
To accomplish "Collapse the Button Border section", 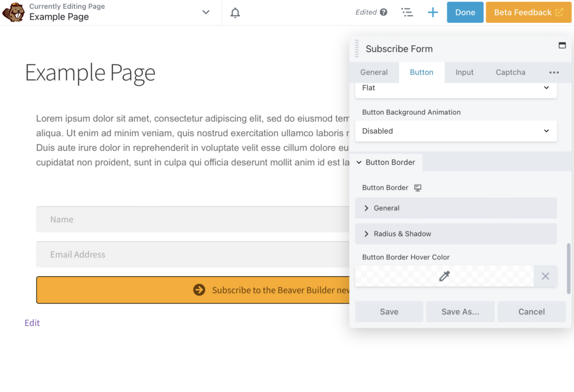I will [386, 162].
